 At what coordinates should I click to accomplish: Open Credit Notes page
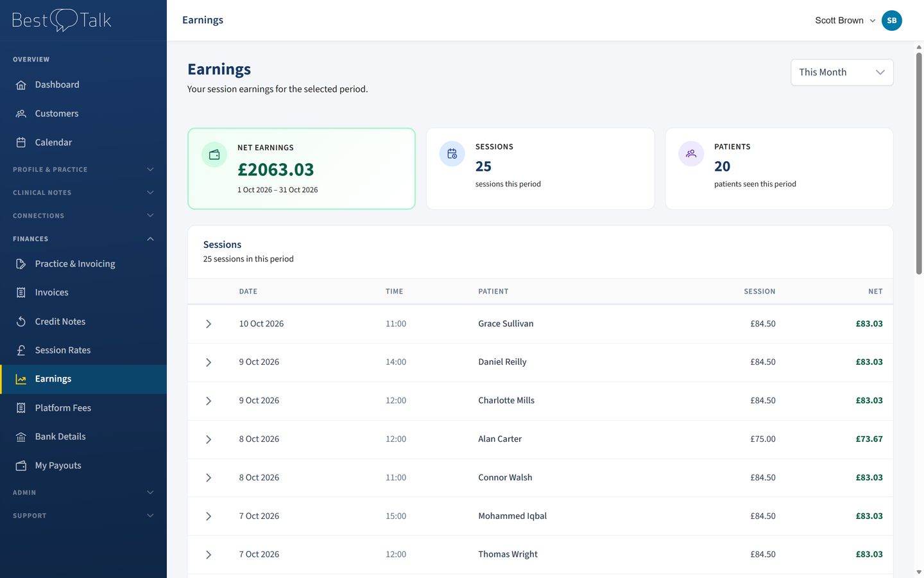pyautogui.click(x=83, y=322)
